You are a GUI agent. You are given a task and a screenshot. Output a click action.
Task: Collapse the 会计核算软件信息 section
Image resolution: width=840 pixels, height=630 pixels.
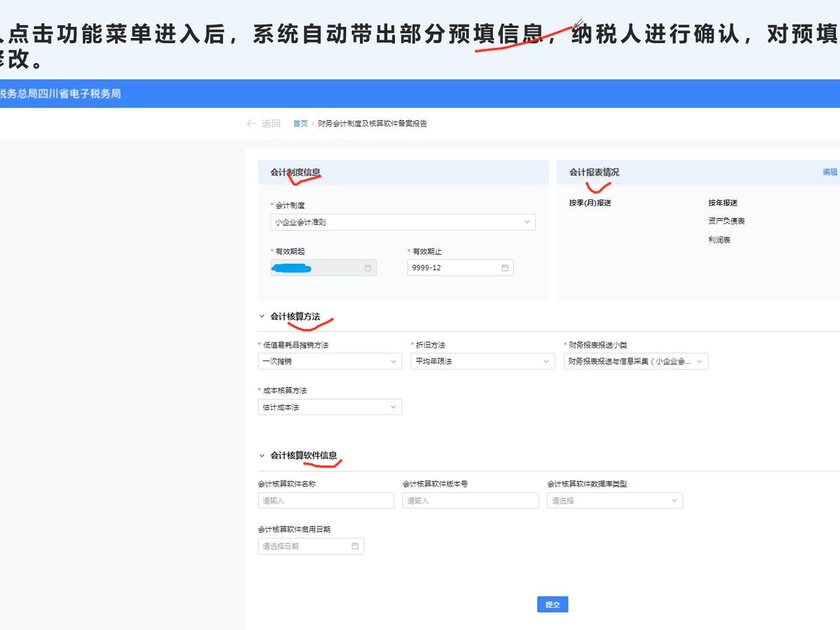(262, 456)
